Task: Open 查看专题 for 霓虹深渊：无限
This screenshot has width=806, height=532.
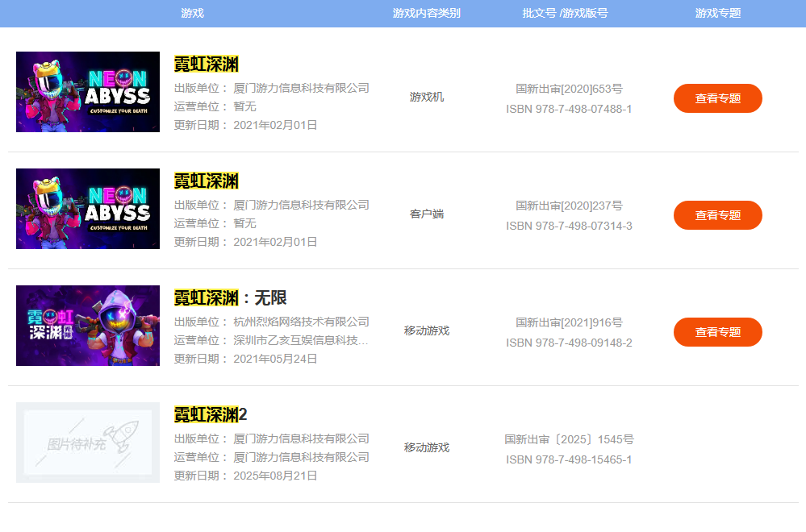Action: pos(717,332)
